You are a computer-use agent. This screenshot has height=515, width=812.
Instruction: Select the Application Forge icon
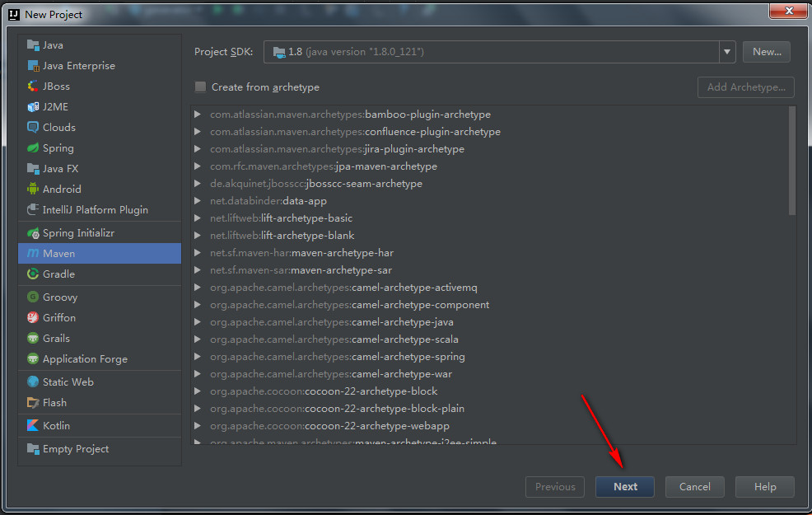pyautogui.click(x=33, y=358)
